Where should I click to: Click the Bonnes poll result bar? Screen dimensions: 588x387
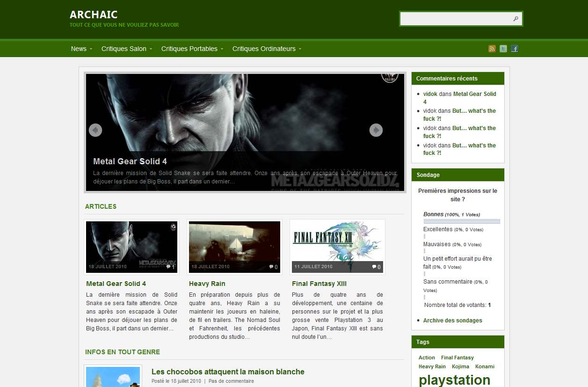point(462,221)
